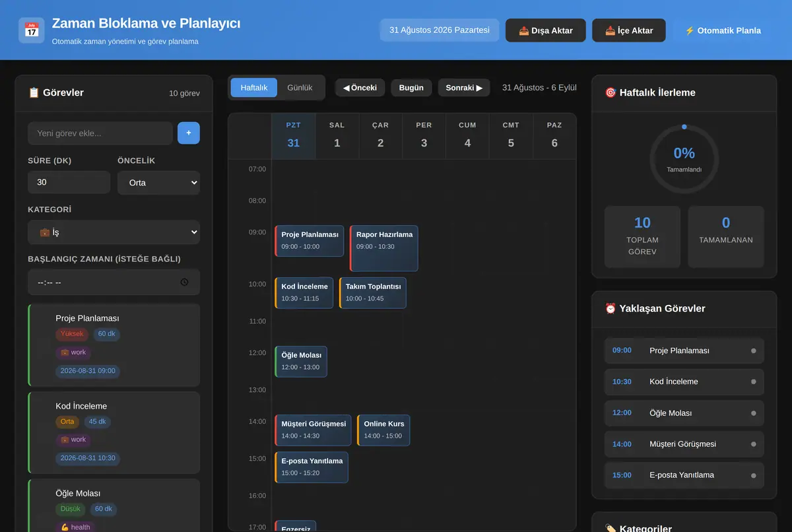Click the Yüksek priority tag in task list
The image size is (792, 532).
(72, 334)
